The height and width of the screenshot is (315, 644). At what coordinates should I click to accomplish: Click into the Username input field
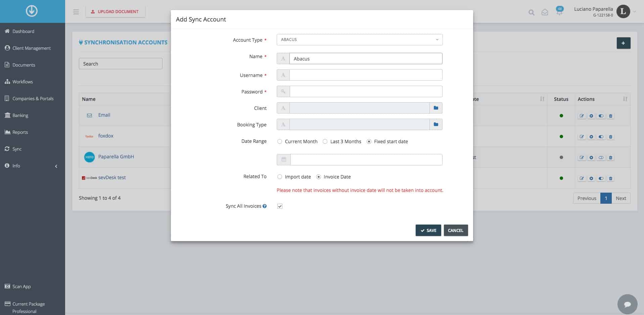366,75
